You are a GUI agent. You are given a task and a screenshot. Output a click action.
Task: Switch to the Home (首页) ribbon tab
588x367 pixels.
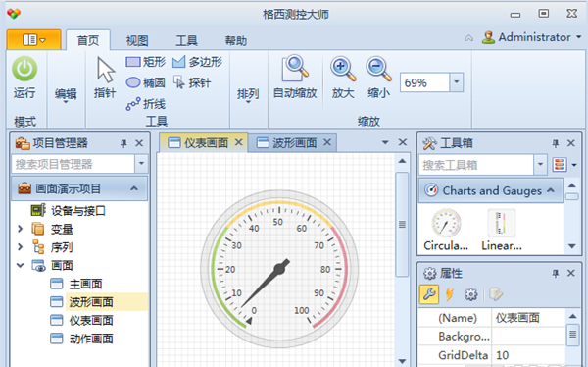tap(88, 40)
